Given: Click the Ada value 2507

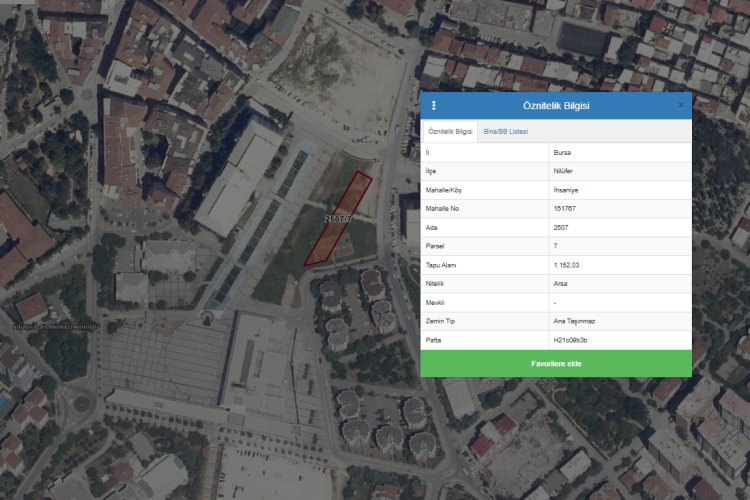Looking at the screenshot, I should click(561, 227).
